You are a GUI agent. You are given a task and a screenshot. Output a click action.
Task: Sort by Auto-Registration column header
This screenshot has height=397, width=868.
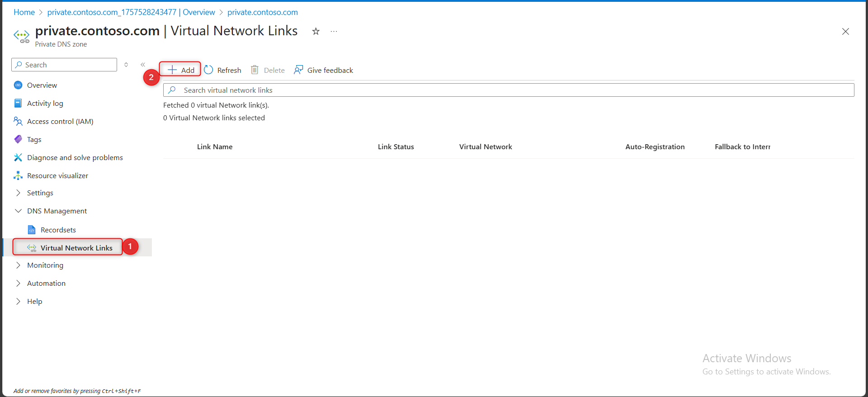pyautogui.click(x=655, y=147)
